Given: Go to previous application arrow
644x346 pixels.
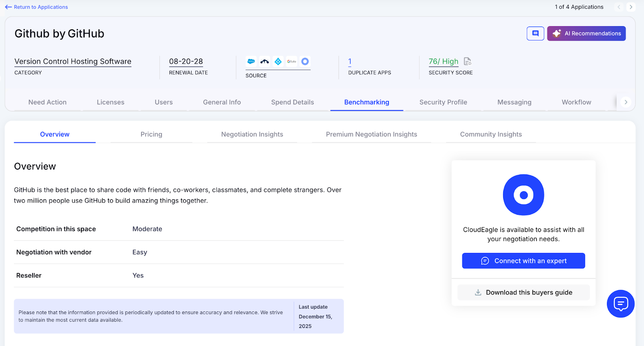Looking at the screenshot, I should tap(619, 7).
